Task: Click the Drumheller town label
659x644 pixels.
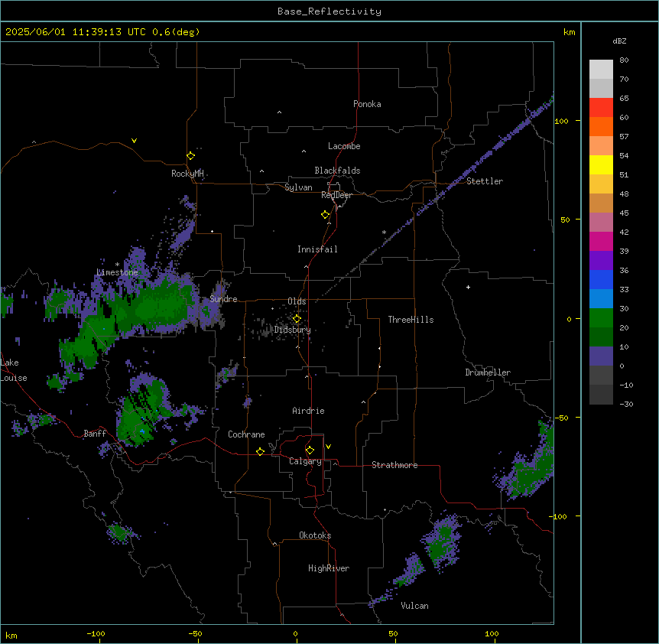Action: (488, 372)
